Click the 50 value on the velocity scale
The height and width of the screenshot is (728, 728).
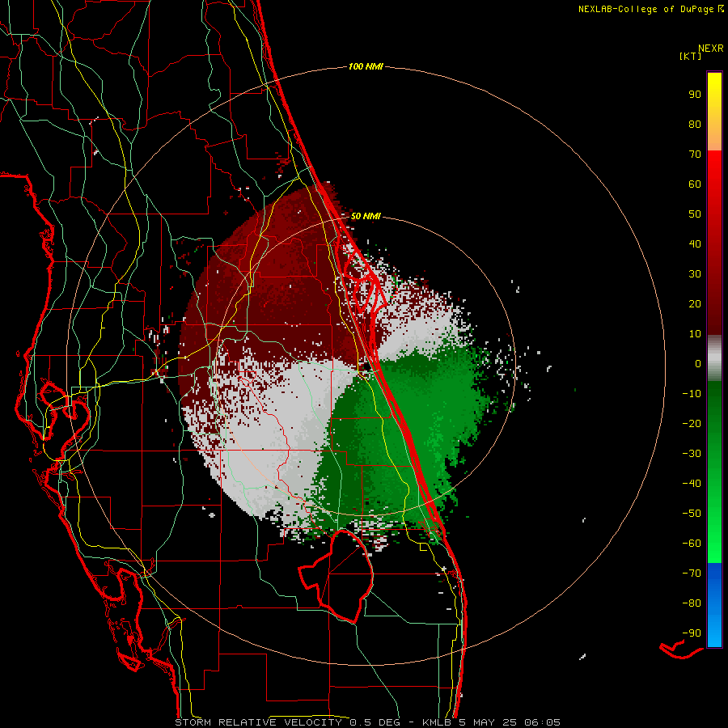pyautogui.click(x=695, y=214)
